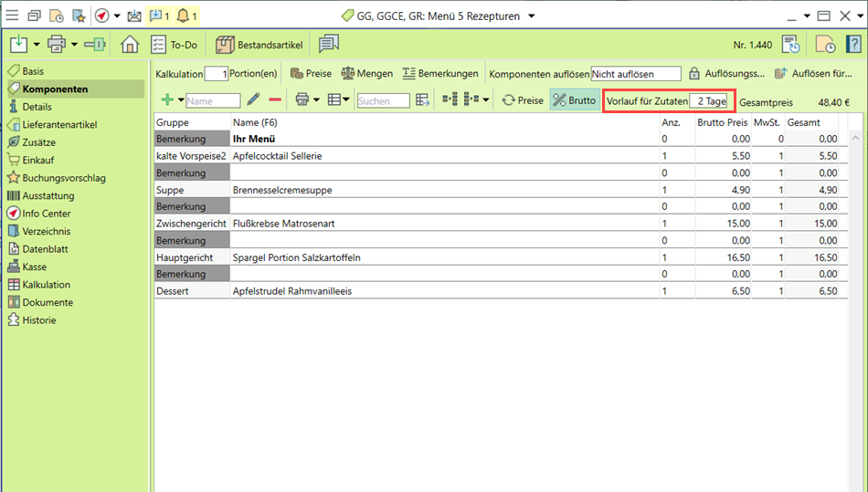Click the Preise refresh button
Screen dimensions: 868x492
(x=523, y=100)
